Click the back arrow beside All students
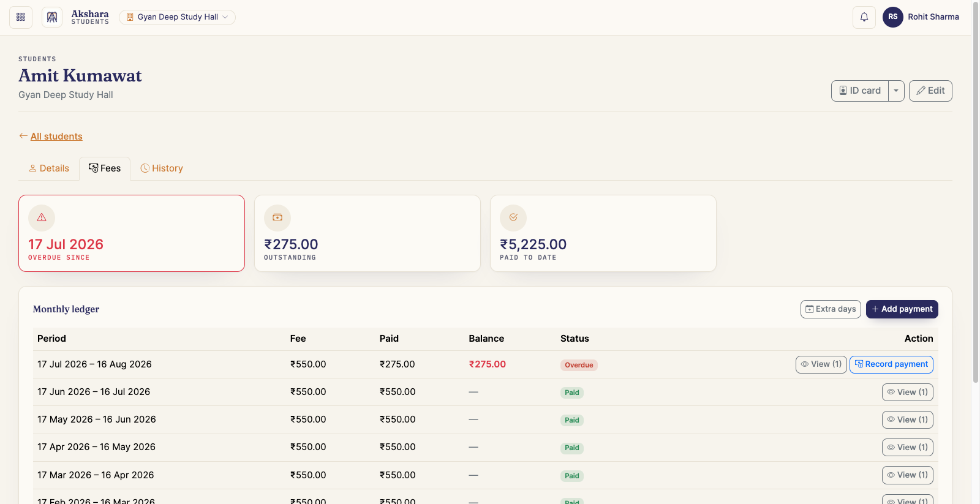Viewport: 980px width, 504px height. pos(23,136)
